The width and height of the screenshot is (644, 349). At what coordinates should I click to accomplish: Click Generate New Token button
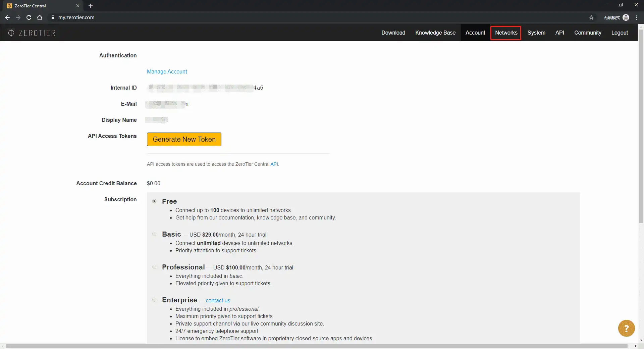click(x=184, y=139)
